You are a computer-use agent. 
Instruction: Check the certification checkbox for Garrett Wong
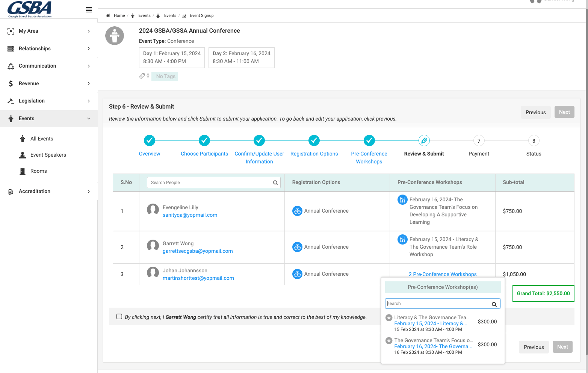[x=119, y=317]
